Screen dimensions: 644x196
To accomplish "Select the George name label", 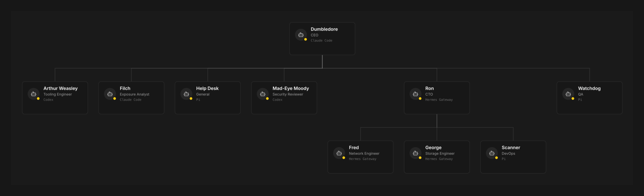I will [434, 147].
